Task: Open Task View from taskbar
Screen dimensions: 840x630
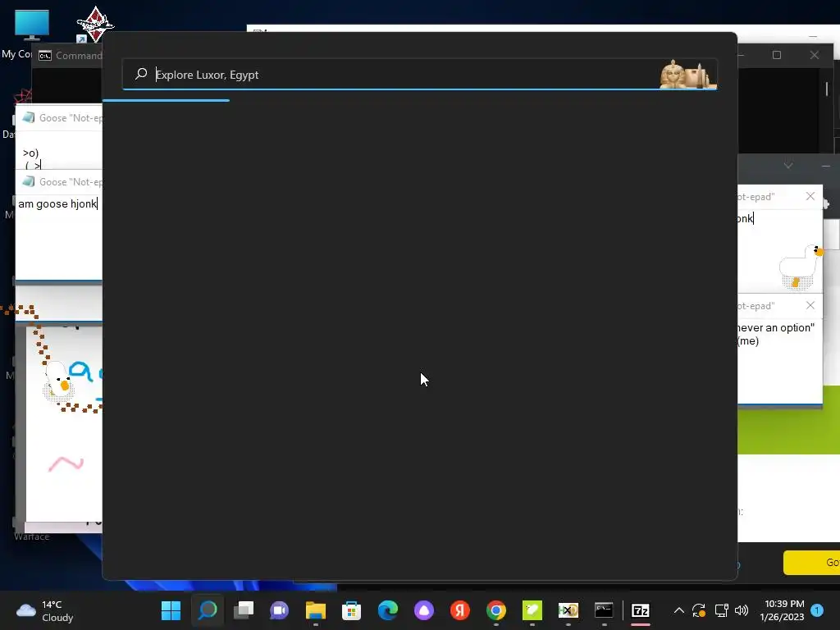Action: point(243,610)
